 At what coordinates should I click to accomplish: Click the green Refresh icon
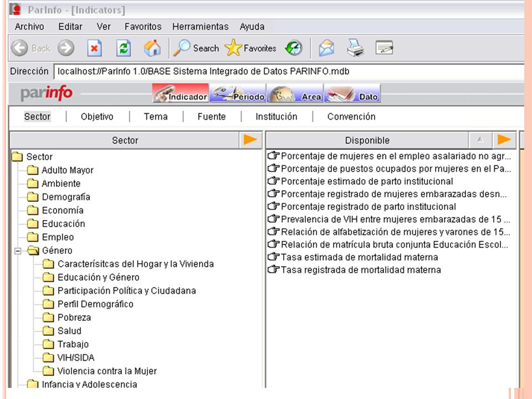point(124,48)
